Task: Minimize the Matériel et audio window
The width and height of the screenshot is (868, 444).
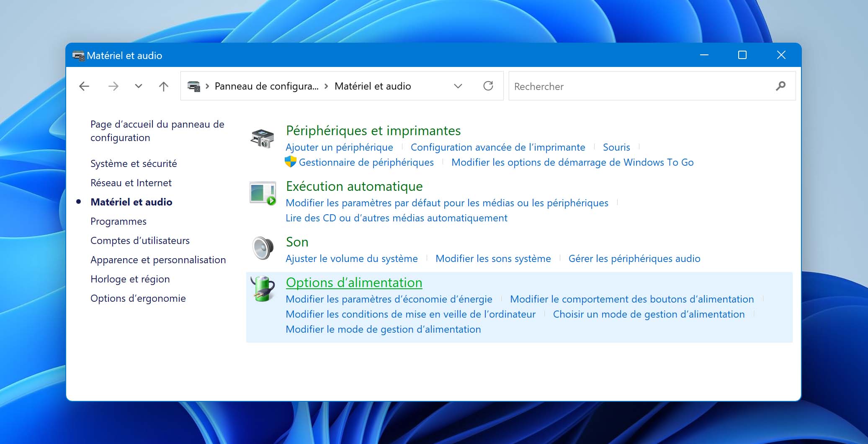Action: 704,55
